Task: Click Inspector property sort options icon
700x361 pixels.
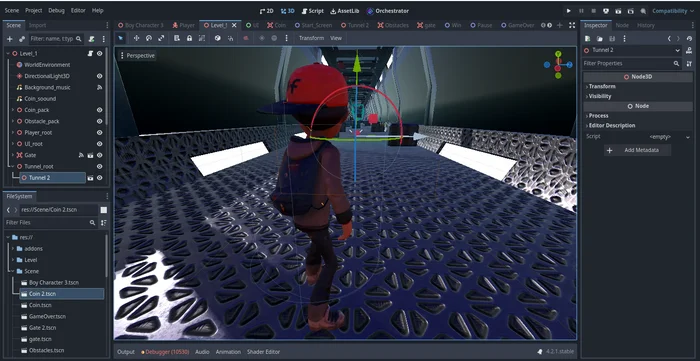Action: pos(689,64)
